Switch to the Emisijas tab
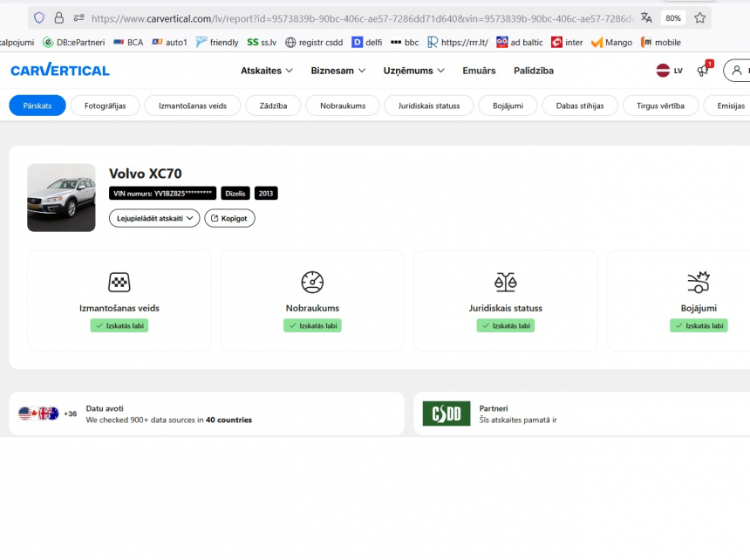 coord(728,106)
